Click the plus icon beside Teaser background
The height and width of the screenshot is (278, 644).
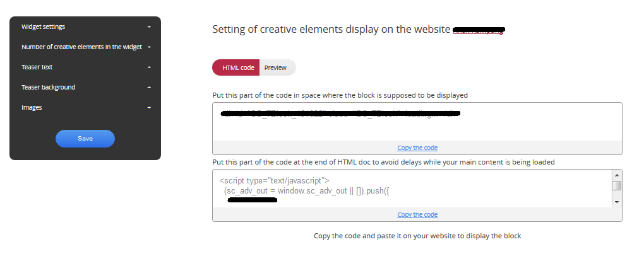[x=149, y=88]
